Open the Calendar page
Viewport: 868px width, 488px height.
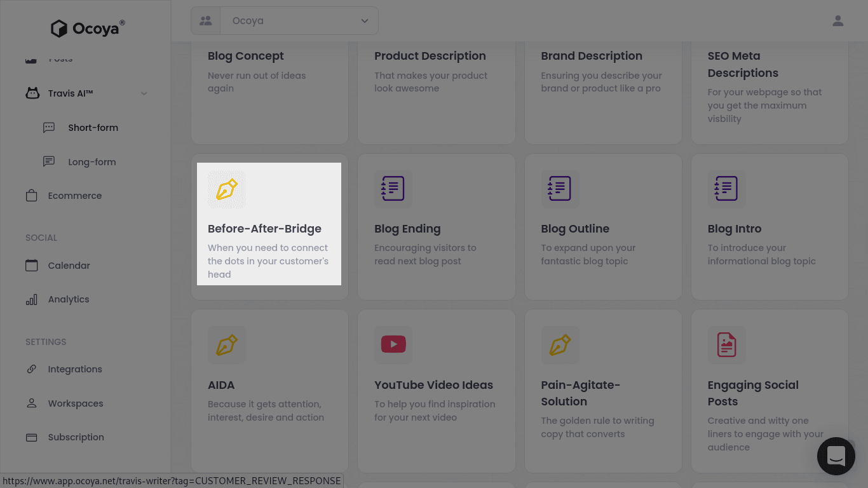[69, 266]
